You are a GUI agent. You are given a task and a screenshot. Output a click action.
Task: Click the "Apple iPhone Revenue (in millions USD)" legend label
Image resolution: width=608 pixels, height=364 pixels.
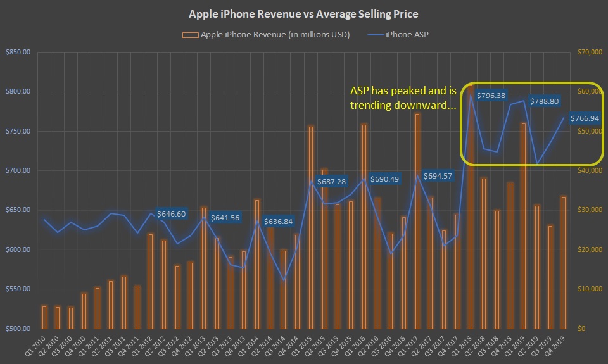[x=275, y=34]
